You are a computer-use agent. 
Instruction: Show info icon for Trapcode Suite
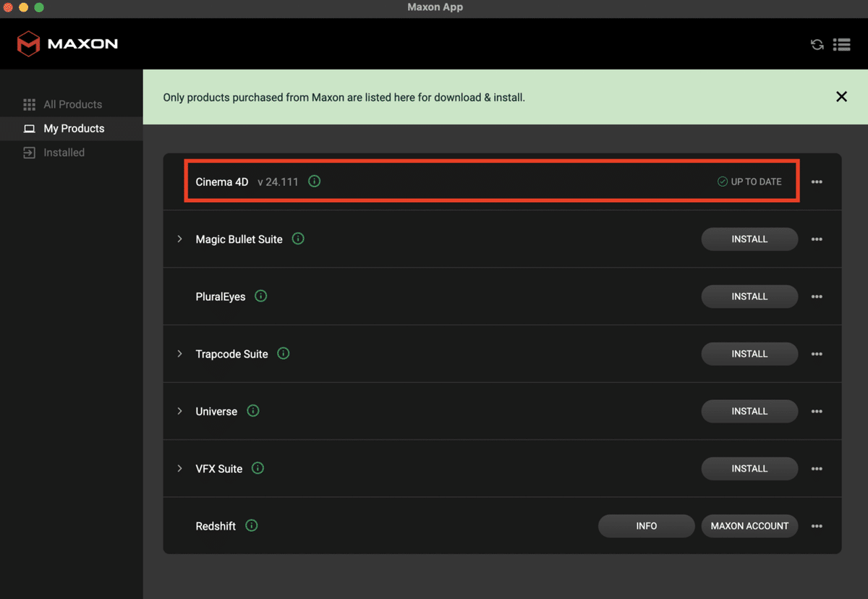coord(284,354)
